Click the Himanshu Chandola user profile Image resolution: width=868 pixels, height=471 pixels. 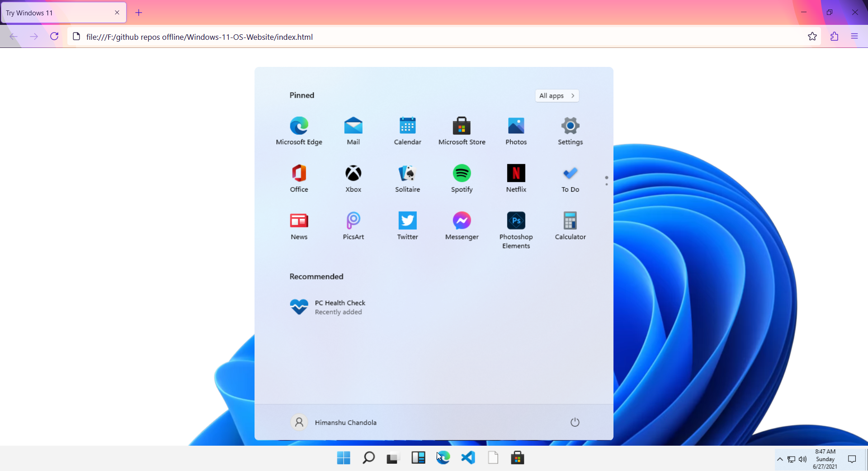pos(334,422)
